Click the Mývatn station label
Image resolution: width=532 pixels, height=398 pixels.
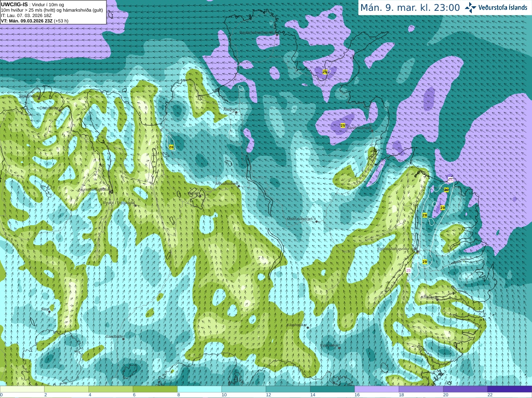coord(194,193)
